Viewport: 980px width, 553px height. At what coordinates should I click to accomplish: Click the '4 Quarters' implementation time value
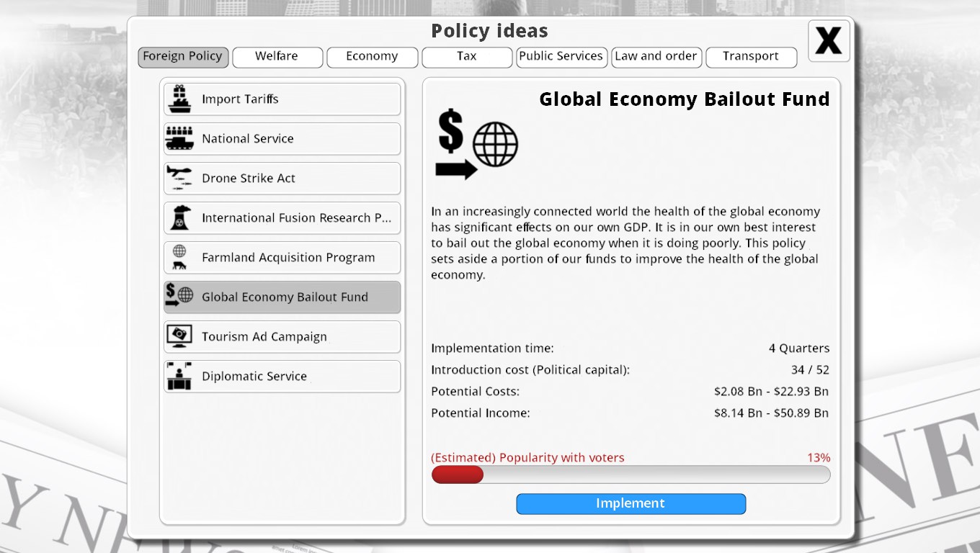point(799,349)
